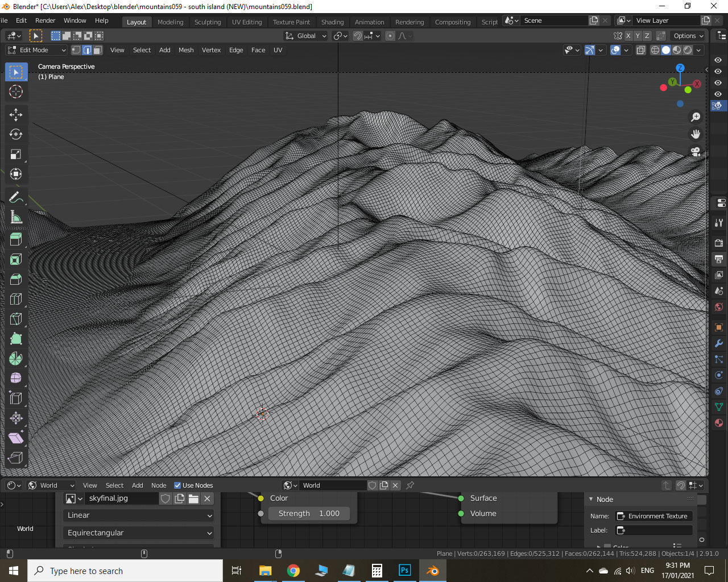Select the Rip Region tool

coord(16,458)
